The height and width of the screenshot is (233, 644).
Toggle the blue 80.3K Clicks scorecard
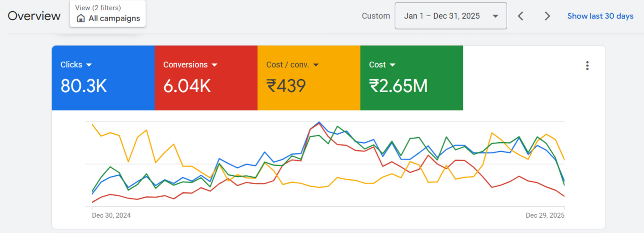point(84,85)
